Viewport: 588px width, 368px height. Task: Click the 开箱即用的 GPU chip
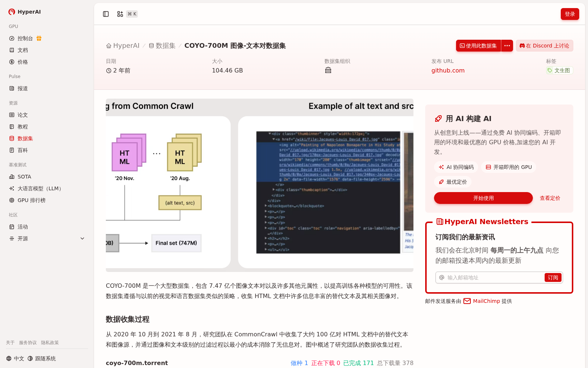509,167
